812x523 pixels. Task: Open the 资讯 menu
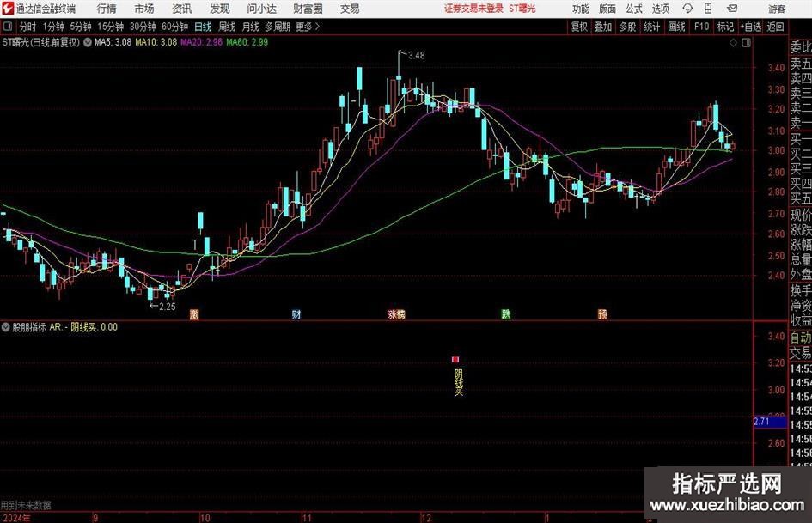pos(182,9)
